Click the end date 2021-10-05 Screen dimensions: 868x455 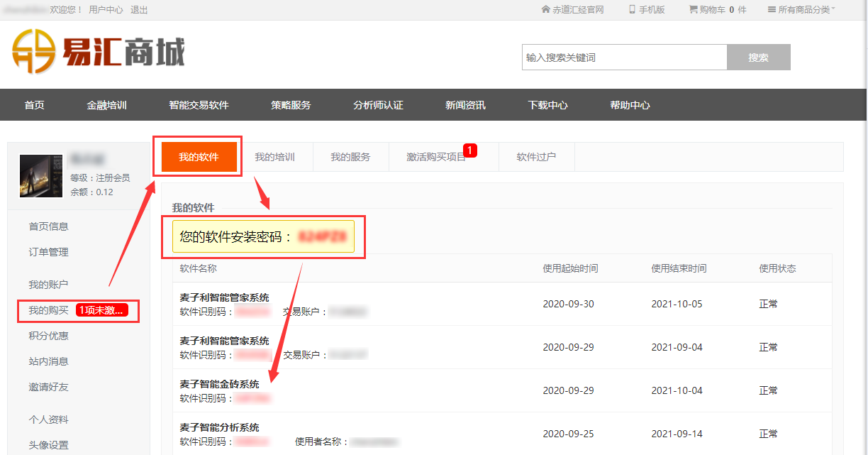pyautogui.click(x=677, y=304)
